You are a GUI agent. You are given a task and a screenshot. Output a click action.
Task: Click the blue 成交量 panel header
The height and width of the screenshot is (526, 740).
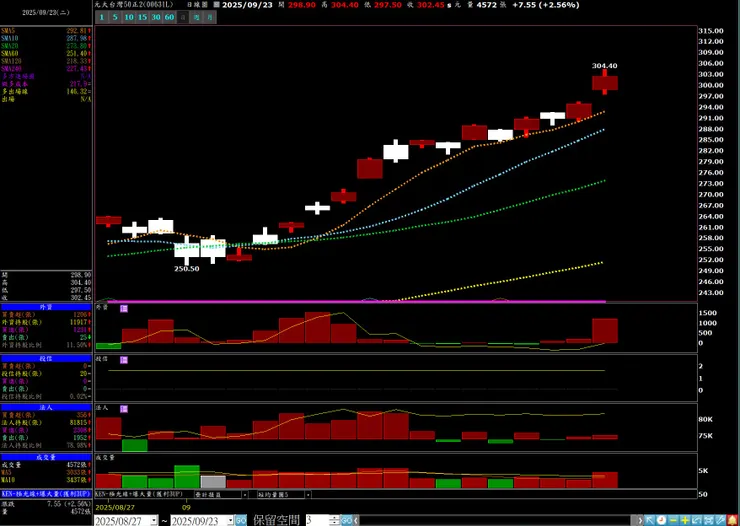pos(46,457)
